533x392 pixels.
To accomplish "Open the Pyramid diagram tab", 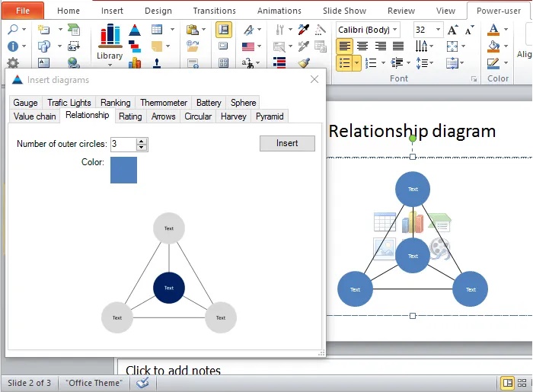I will 270,116.
